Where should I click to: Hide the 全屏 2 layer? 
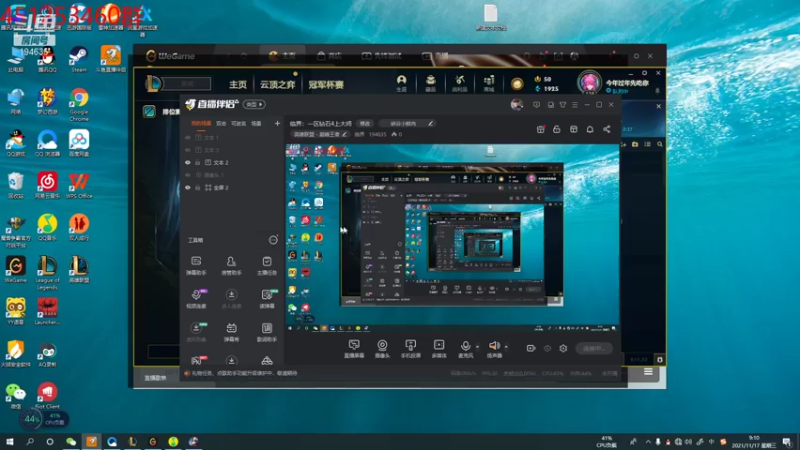[x=188, y=188]
